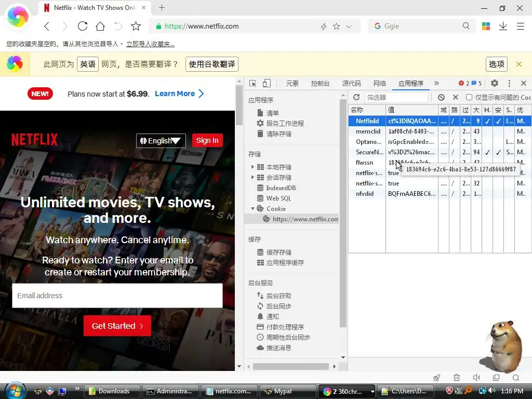Open a new browser tab
This screenshot has width=532, height=399.
point(162,7)
